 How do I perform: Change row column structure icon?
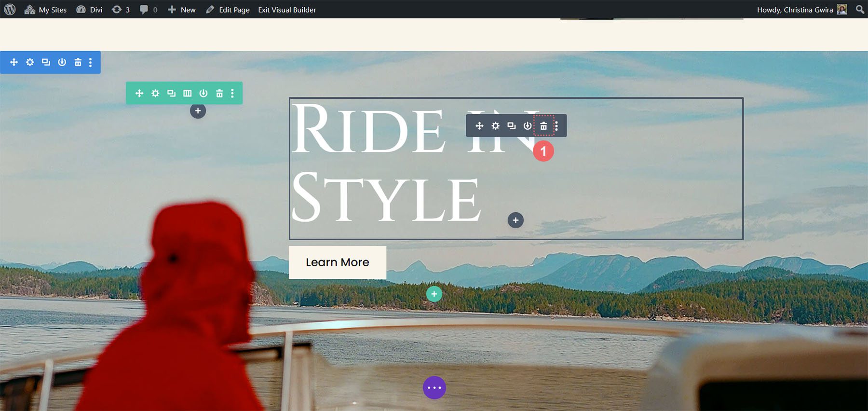[x=187, y=93]
